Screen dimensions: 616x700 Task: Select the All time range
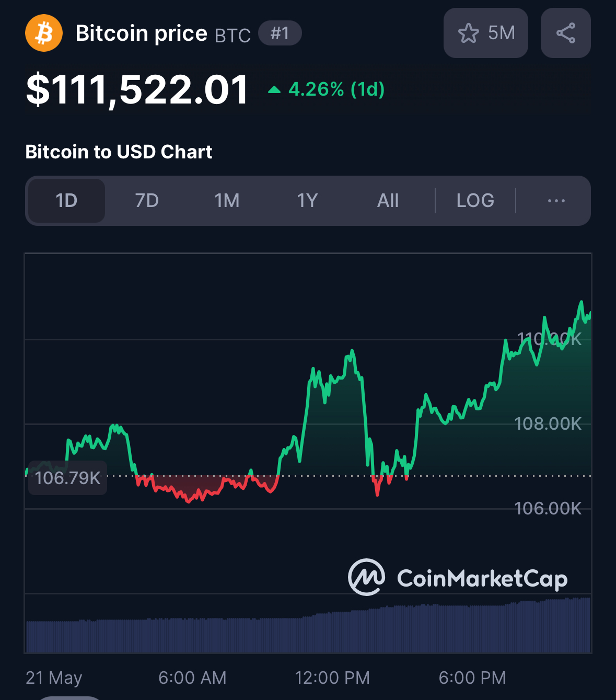388,201
